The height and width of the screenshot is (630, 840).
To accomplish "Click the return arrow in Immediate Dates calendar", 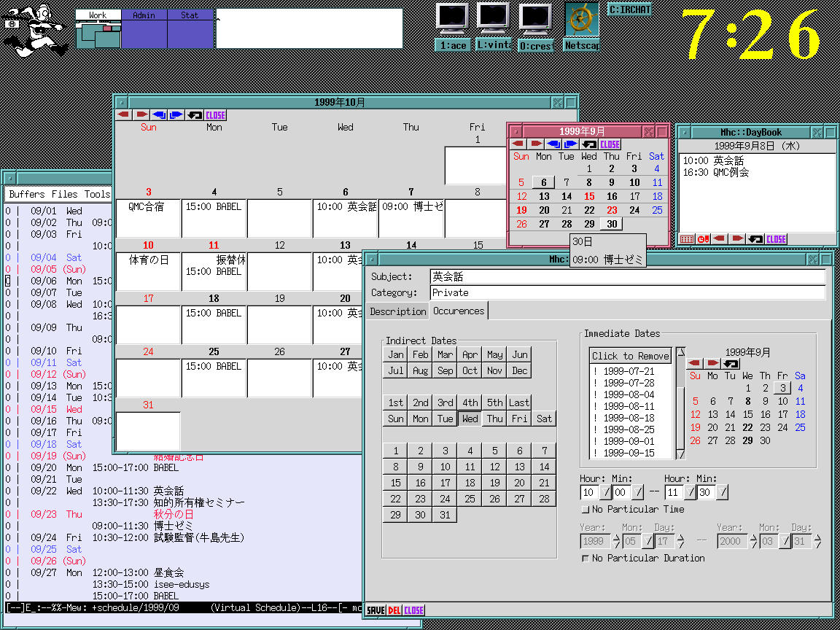I will (731, 364).
